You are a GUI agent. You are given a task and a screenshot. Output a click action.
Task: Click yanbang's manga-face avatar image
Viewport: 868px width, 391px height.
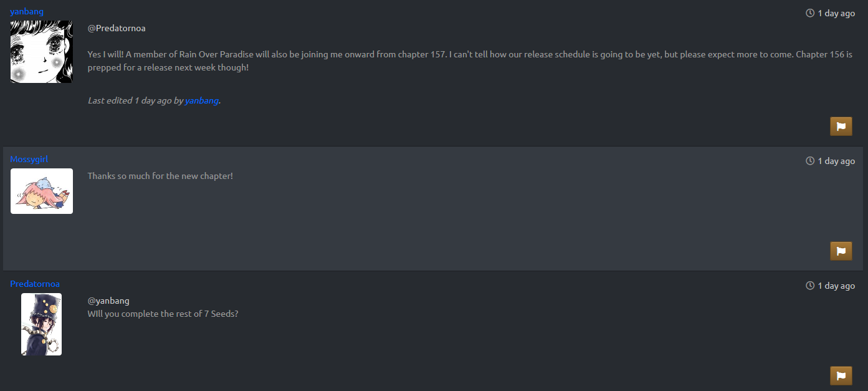pyautogui.click(x=42, y=52)
